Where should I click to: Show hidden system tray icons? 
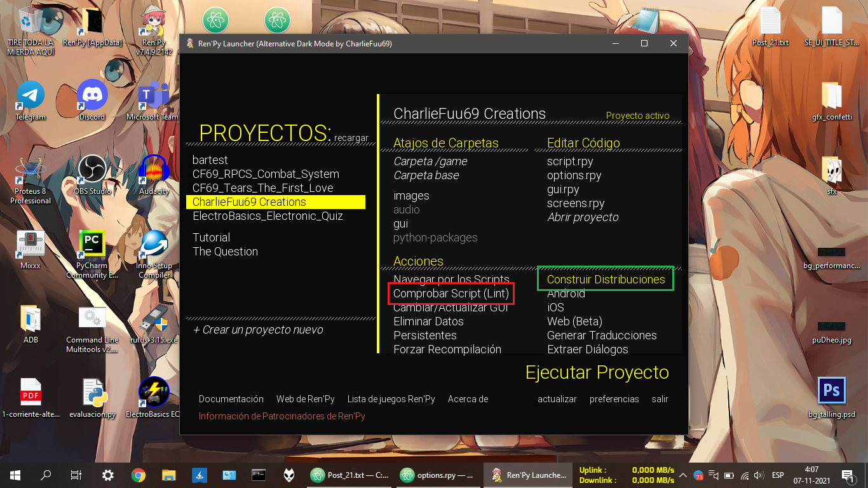[x=682, y=475]
